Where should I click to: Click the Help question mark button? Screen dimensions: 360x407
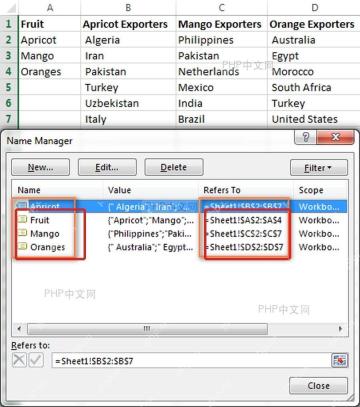pos(305,137)
